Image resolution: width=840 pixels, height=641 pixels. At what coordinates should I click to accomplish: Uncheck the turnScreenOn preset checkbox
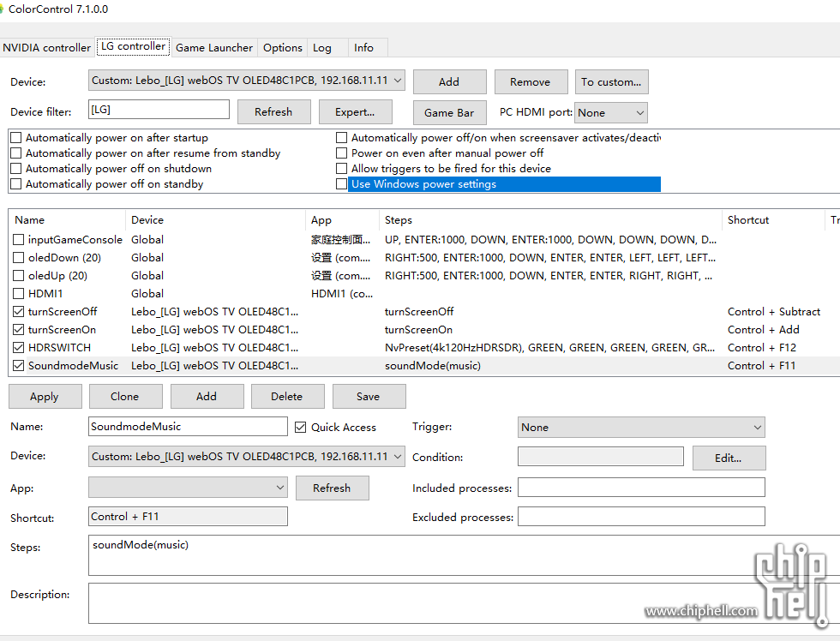18,329
